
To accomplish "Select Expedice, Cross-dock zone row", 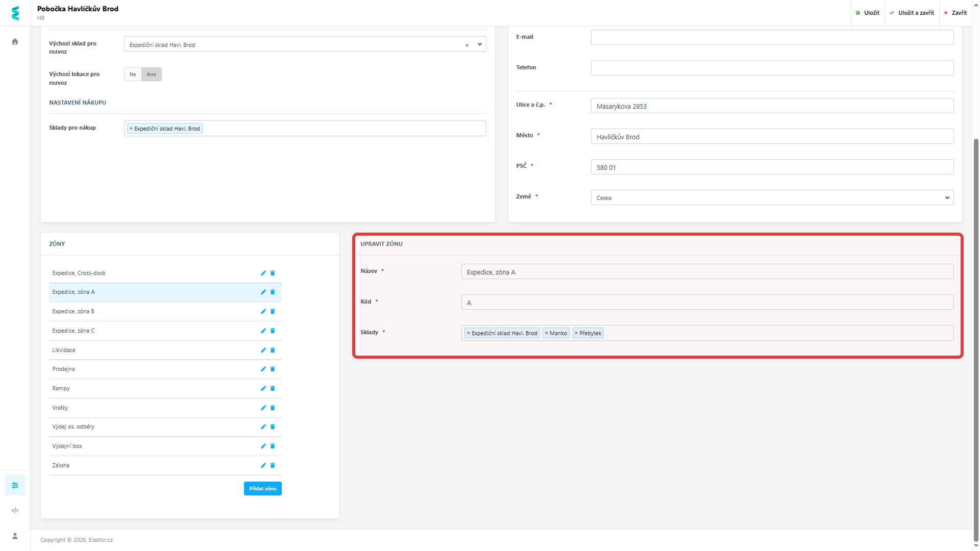I will point(165,273).
